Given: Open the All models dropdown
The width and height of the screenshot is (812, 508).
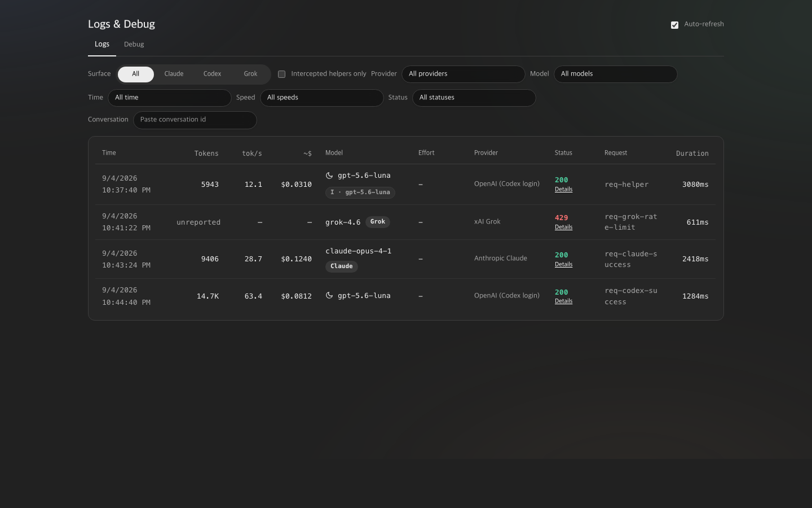Looking at the screenshot, I should click(616, 74).
